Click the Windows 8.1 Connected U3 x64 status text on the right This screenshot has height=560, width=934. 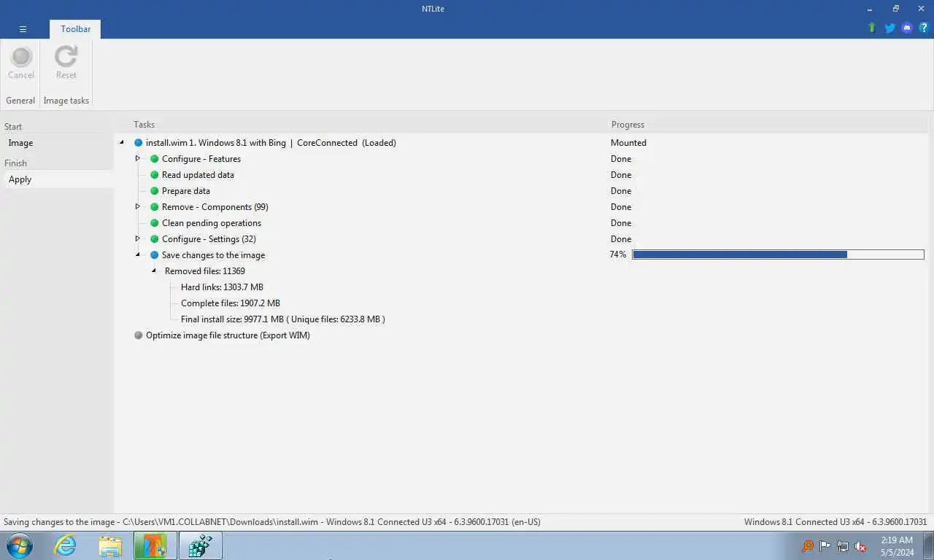tap(835, 522)
